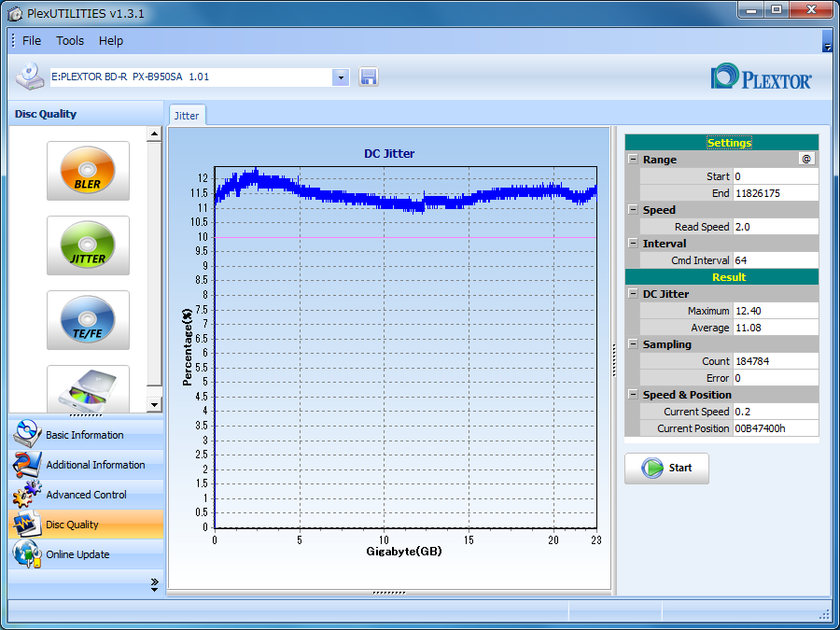Open the File menu

coord(32,41)
